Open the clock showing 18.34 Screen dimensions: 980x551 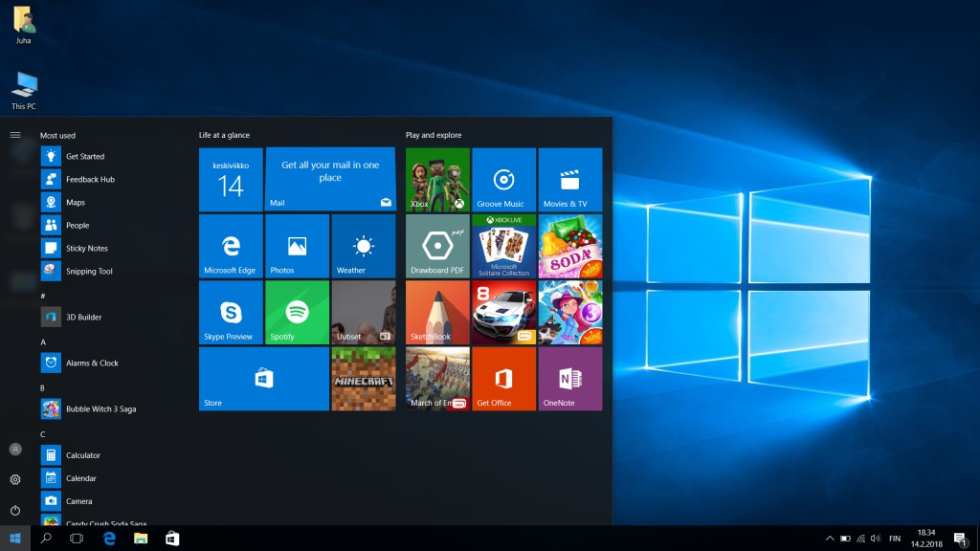coord(926,539)
